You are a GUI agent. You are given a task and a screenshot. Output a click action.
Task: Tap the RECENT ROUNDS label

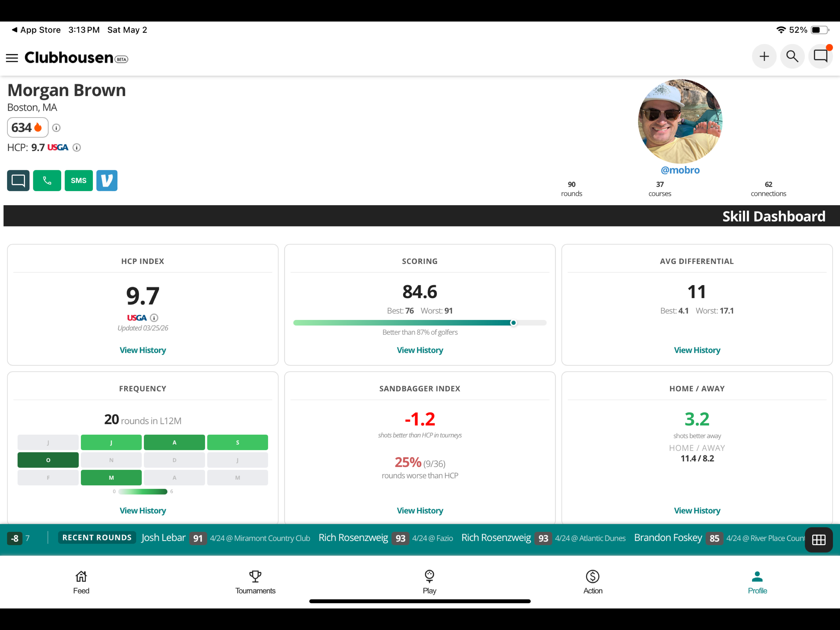[97, 537]
